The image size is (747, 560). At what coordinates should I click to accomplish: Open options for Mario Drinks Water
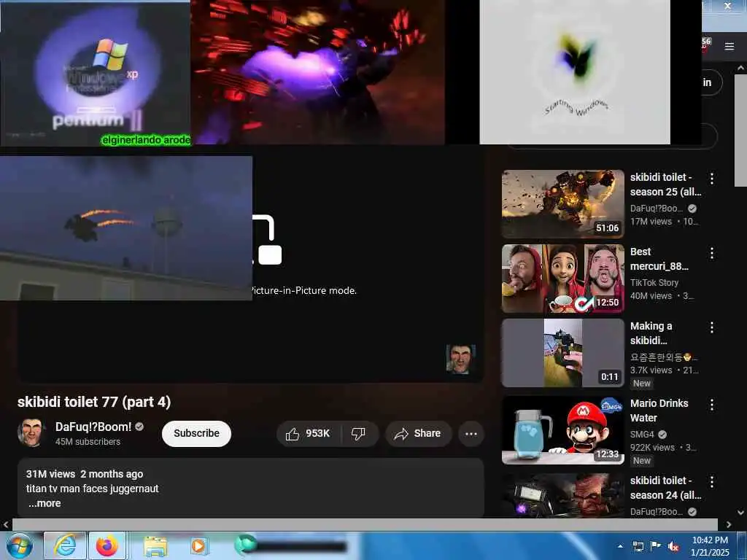[712, 405]
